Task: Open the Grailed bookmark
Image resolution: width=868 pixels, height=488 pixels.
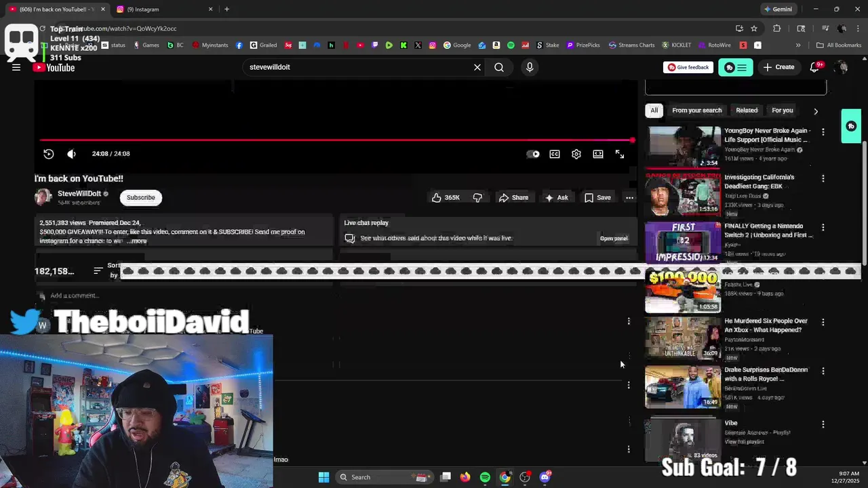Action: click(x=264, y=45)
